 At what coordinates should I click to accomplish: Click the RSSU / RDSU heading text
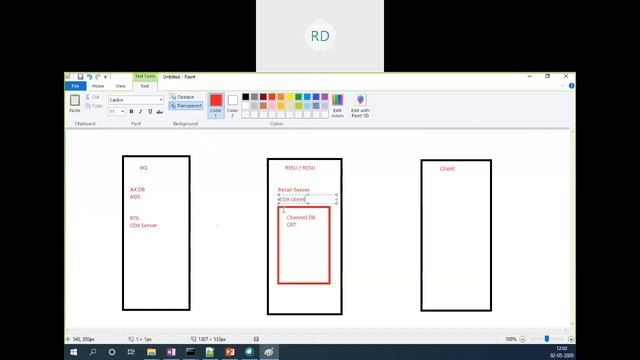coord(300,168)
